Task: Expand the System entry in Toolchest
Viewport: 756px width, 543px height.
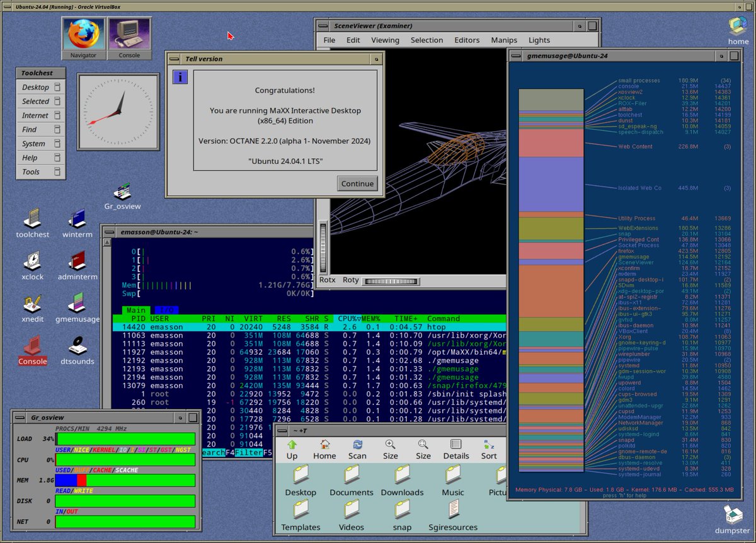Action: pyautogui.click(x=35, y=144)
